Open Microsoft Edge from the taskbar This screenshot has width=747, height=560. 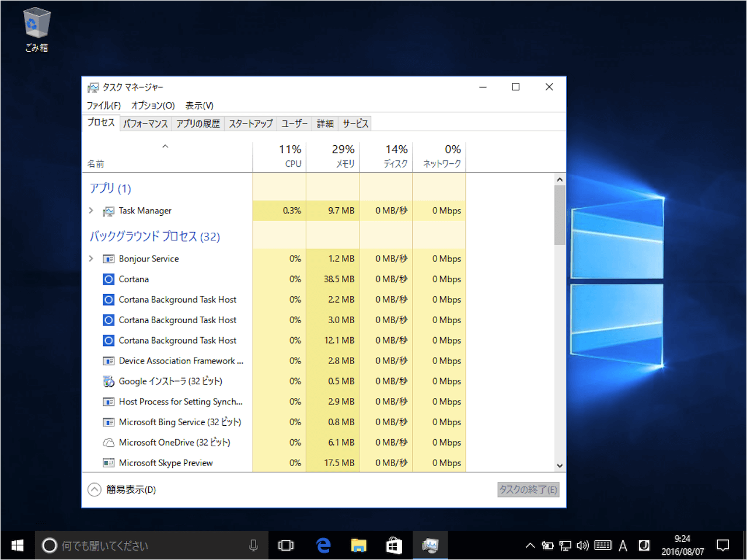tap(323, 545)
